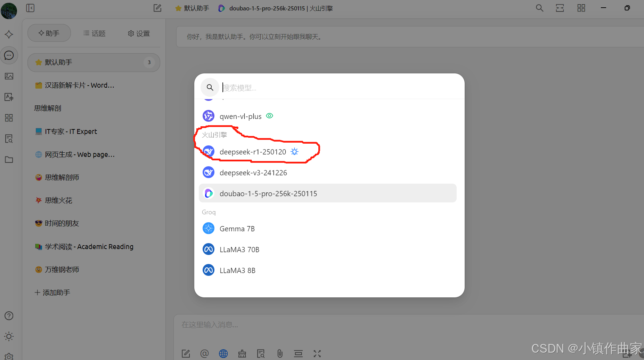Image resolution: width=644 pixels, height=360 pixels.
Task: Choose the deepseek-v3-241226 model
Action: coord(327,173)
